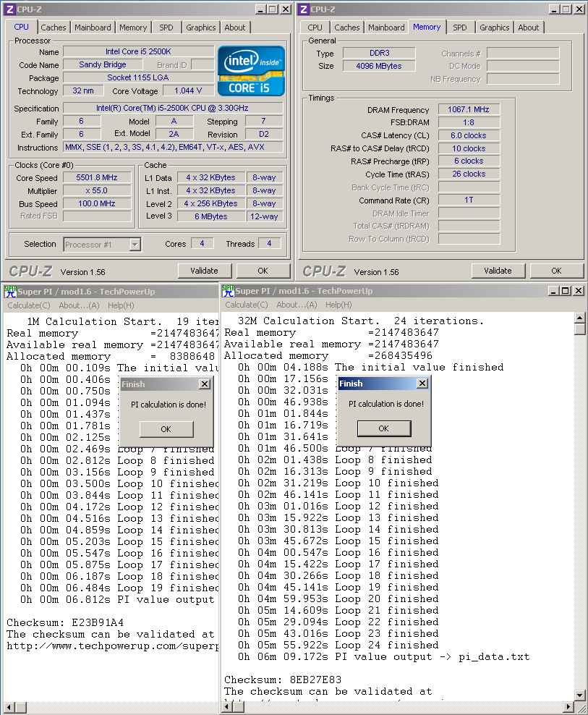The width and height of the screenshot is (588, 715).
Task: Click the Package field Socket 1155 LGA
Action: (139, 77)
